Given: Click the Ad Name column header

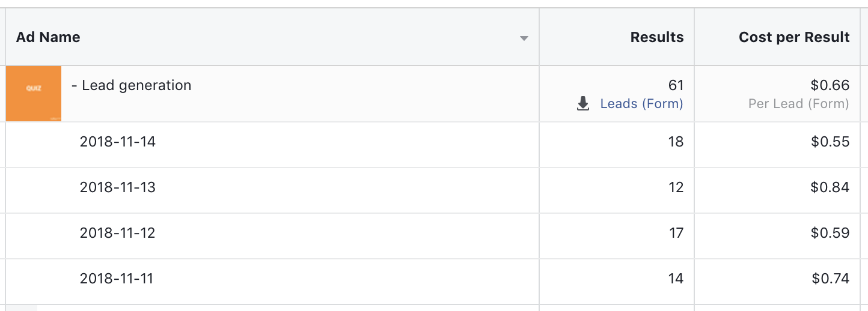Looking at the screenshot, I should point(48,37).
